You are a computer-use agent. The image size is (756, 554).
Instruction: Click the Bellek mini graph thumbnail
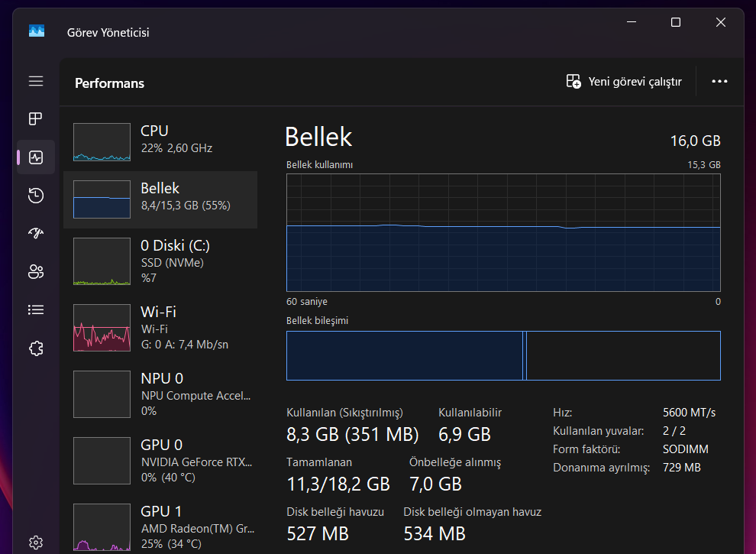click(x=102, y=199)
